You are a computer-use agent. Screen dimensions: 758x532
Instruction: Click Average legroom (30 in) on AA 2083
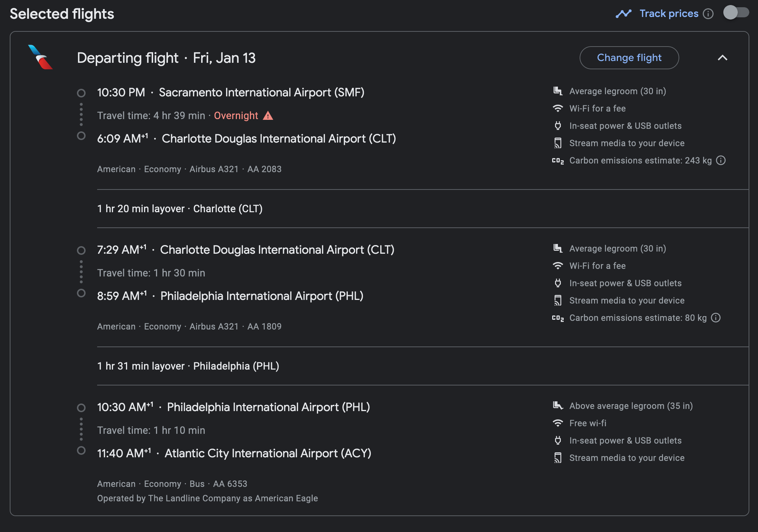(x=618, y=91)
